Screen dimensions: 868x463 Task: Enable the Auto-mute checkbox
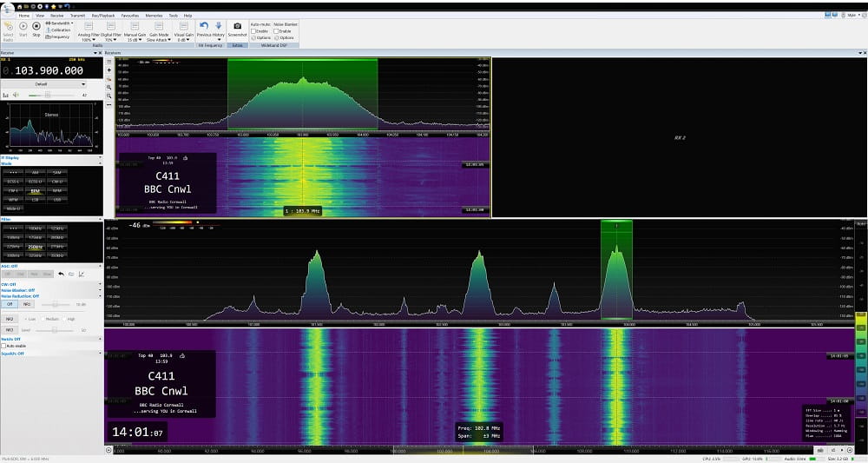[x=253, y=31]
